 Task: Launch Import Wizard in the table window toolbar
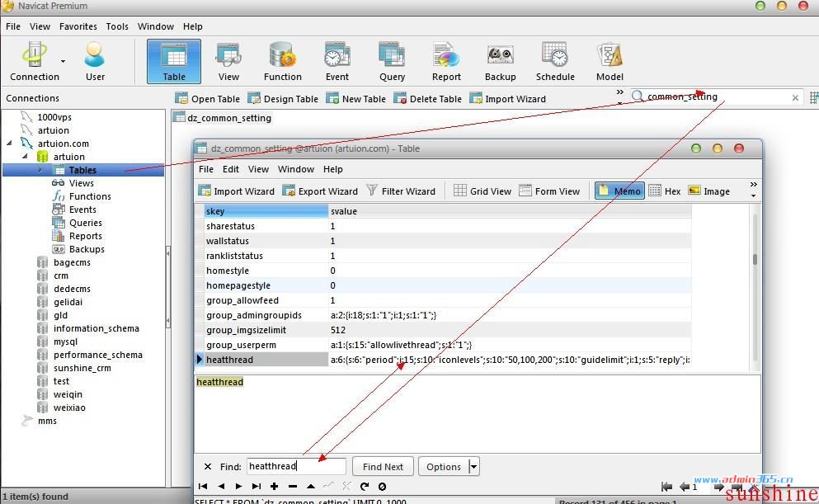(237, 191)
